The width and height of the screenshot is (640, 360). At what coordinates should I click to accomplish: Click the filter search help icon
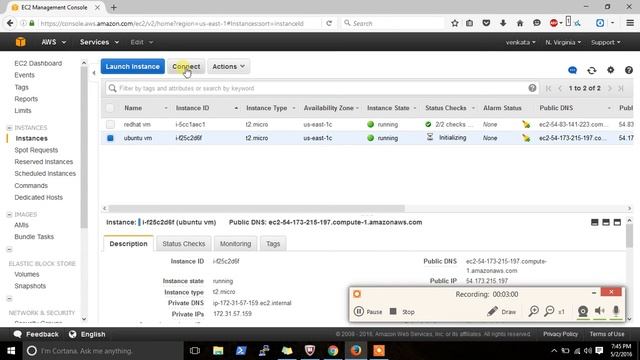532,88
